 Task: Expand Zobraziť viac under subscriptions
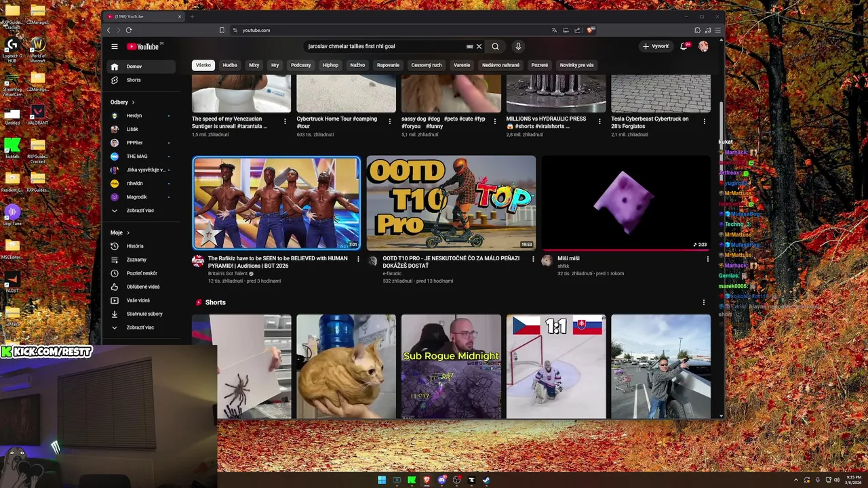(141, 211)
